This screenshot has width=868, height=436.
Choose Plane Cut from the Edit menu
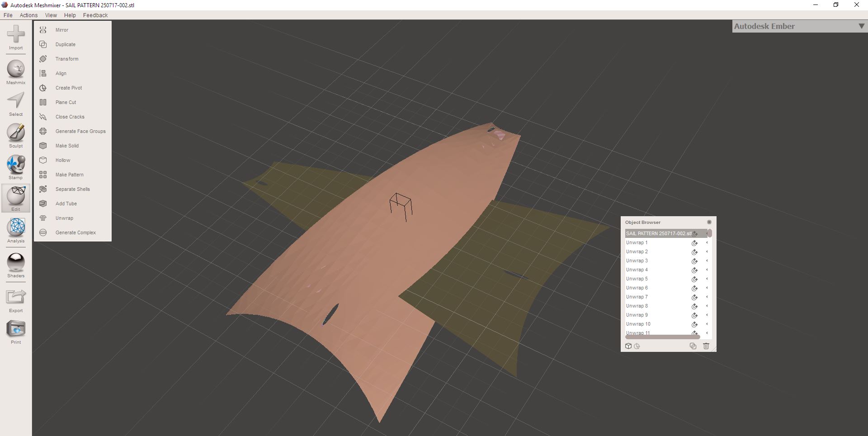tap(66, 102)
